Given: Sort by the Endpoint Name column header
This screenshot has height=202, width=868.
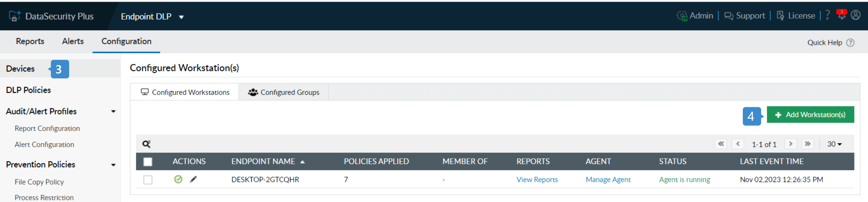Looking at the screenshot, I should (x=263, y=162).
